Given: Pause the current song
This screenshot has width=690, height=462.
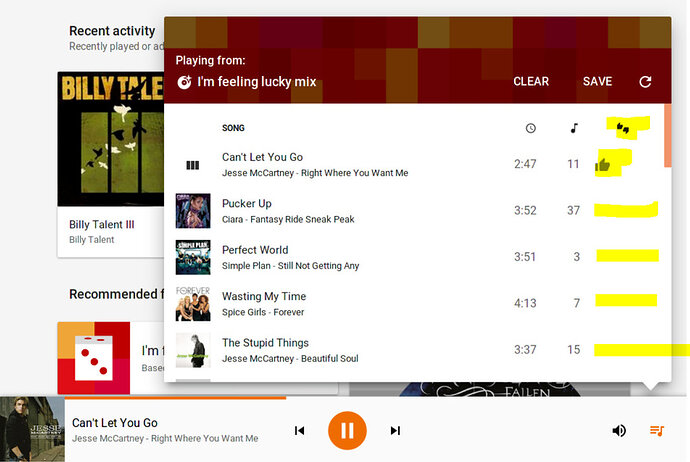Looking at the screenshot, I should point(347,430).
